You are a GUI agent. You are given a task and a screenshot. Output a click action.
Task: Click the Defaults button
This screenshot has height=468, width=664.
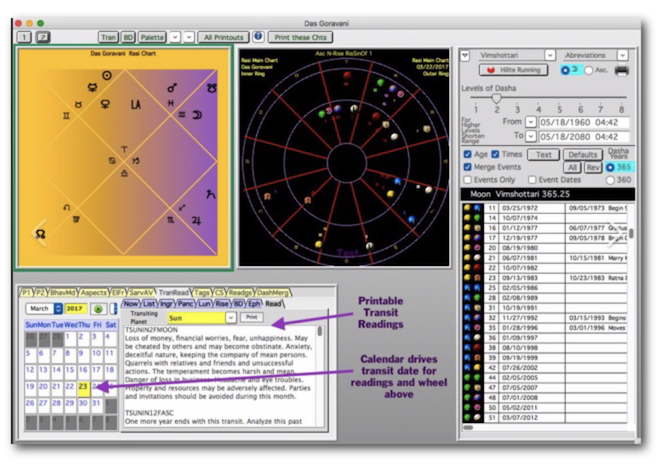581,154
